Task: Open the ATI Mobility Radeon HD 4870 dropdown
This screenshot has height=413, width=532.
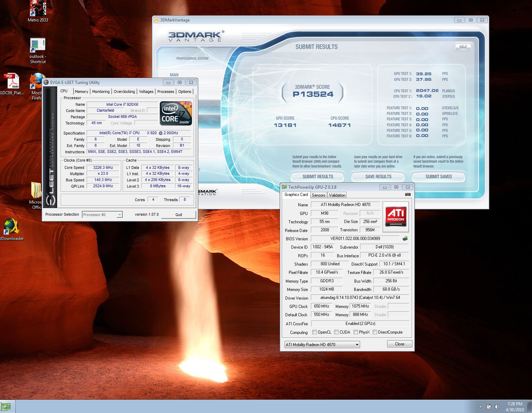Action: pos(322,345)
